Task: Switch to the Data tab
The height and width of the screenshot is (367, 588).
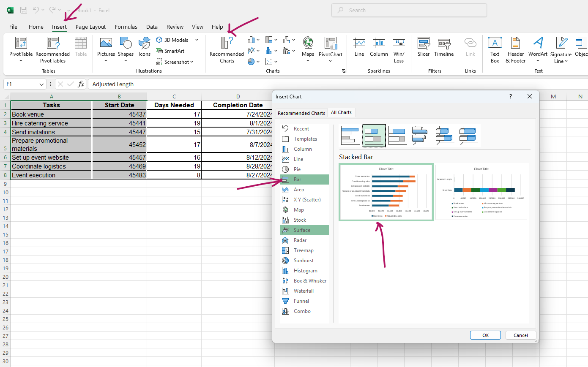Action: tap(152, 27)
